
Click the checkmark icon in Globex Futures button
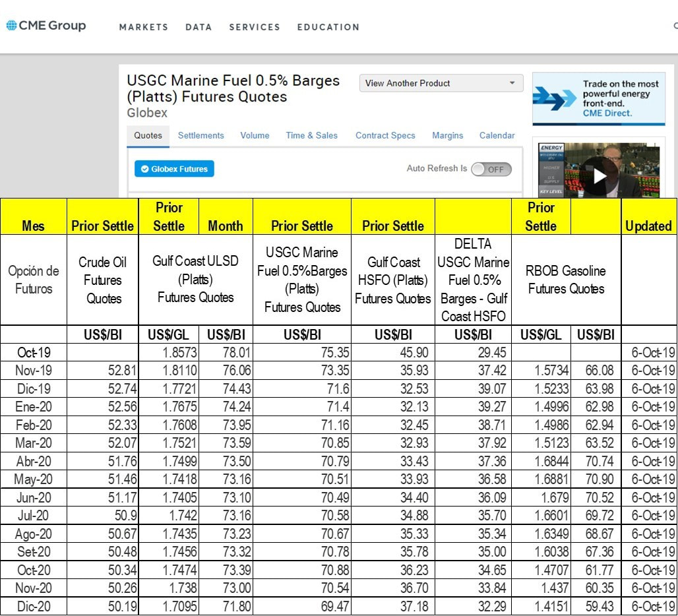(145, 169)
